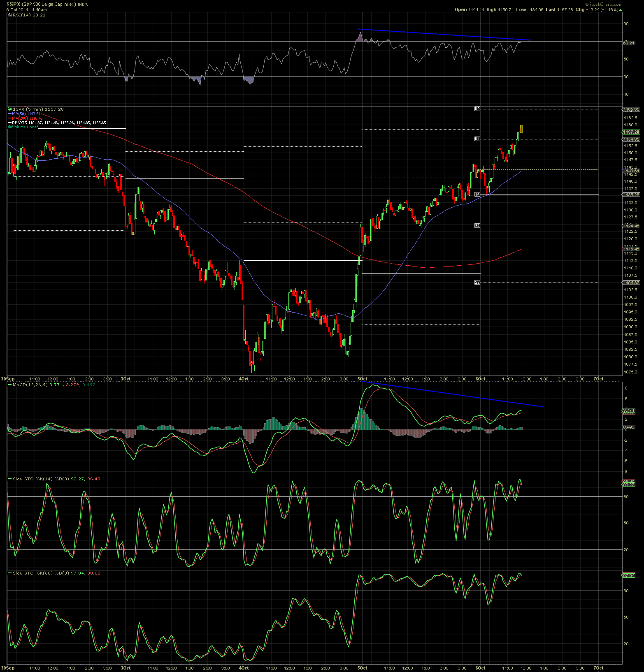Click the S2 pivot support marker

pos(477,283)
